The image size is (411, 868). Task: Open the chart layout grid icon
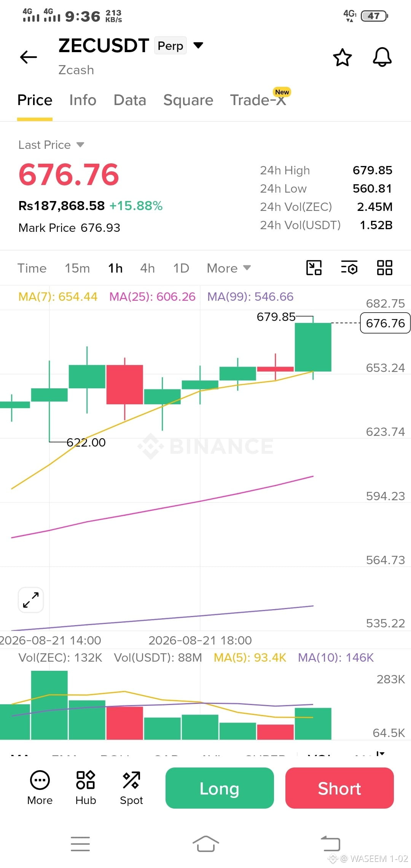pyautogui.click(x=385, y=268)
